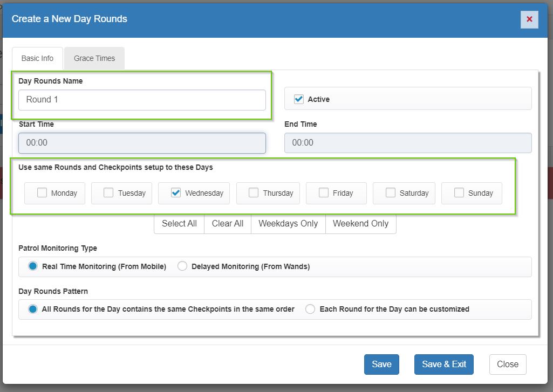
Task: Click the Day Rounds Name input field
Action: click(142, 100)
